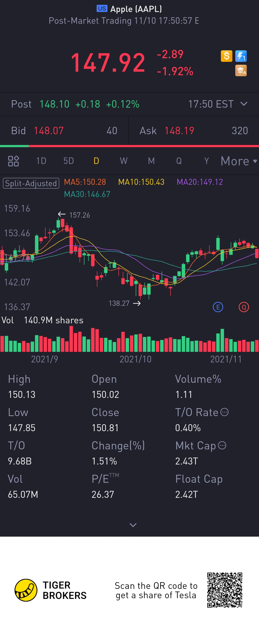Tap the T/O value 9.68B

point(20,461)
